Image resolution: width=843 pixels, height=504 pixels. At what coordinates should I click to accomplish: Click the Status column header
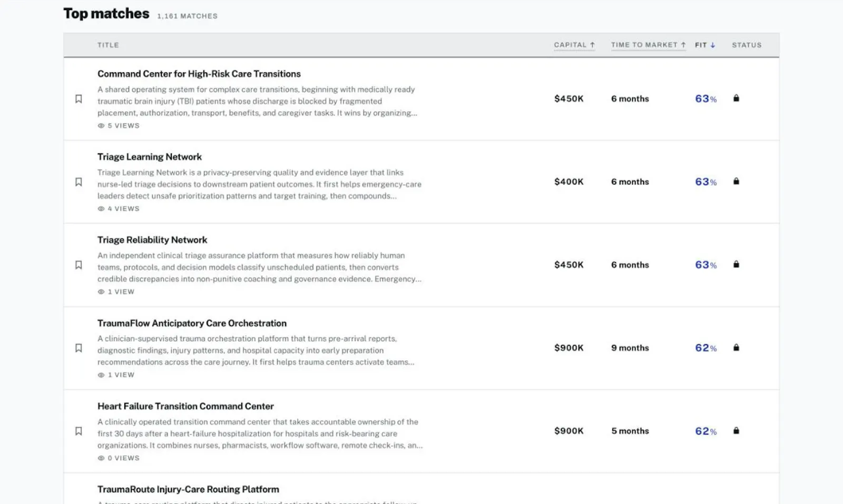[x=747, y=45]
